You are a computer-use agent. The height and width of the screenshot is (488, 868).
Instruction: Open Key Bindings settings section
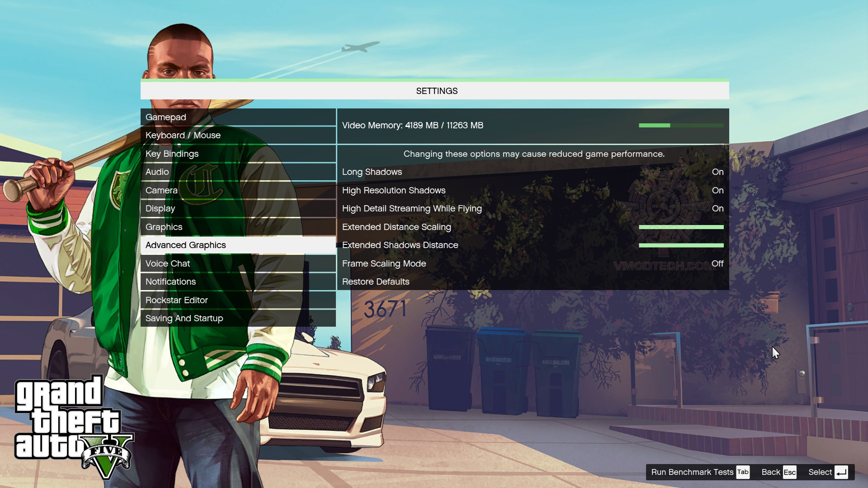pyautogui.click(x=172, y=153)
